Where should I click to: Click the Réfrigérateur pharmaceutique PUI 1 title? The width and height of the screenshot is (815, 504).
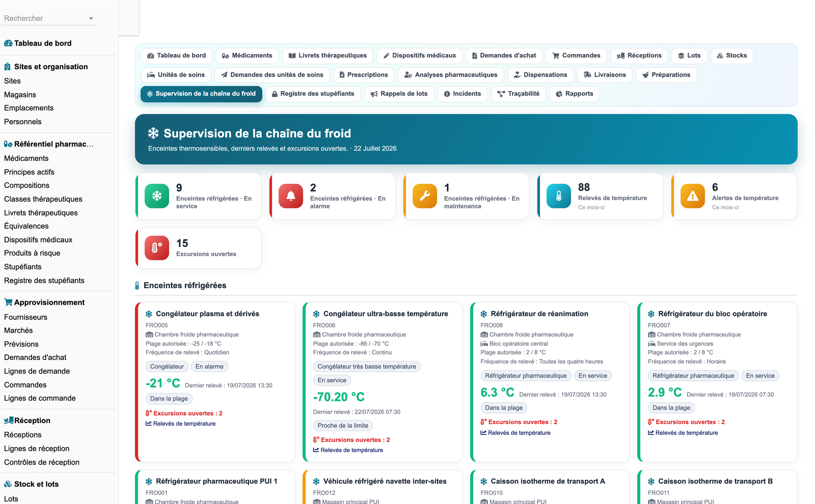(217, 481)
